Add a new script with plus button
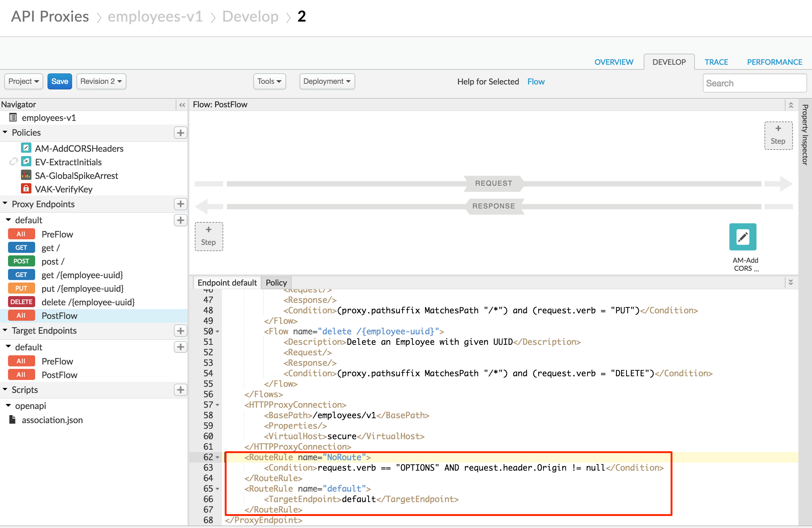812x528 pixels. point(180,390)
